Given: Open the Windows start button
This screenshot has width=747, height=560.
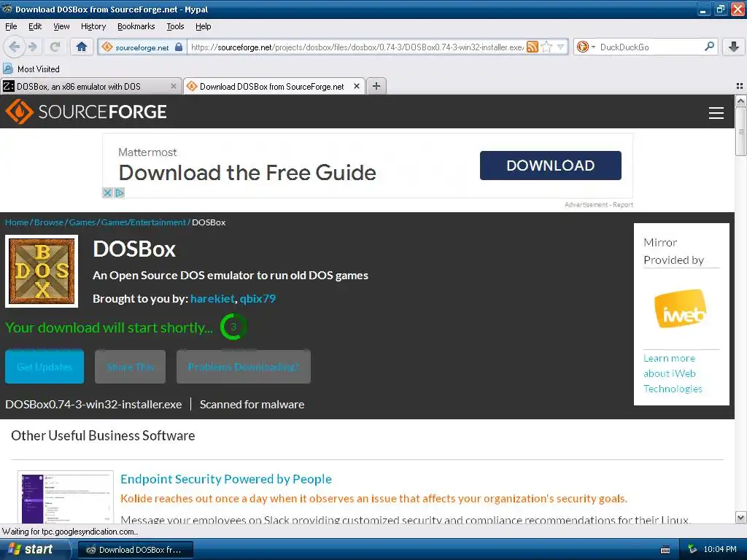Looking at the screenshot, I should pyautogui.click(x=34, y=549).
